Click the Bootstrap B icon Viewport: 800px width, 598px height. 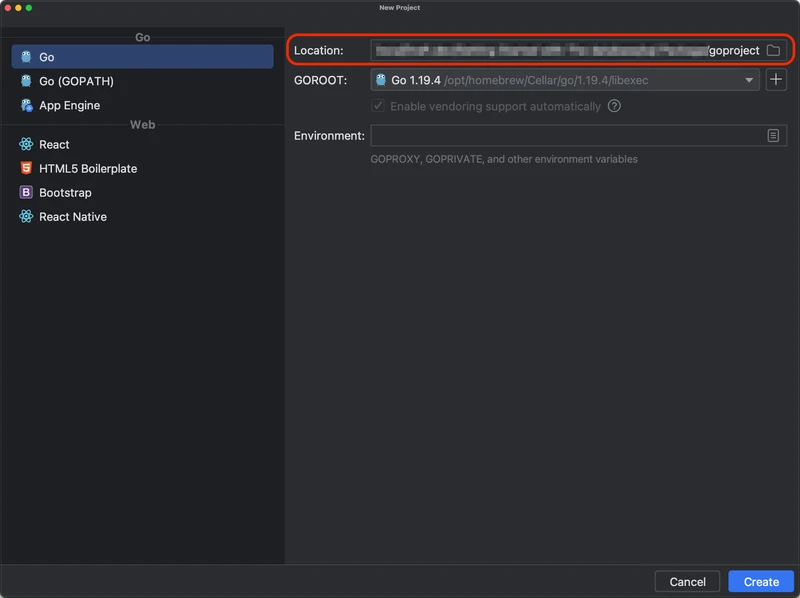click(x=26, y=193)
